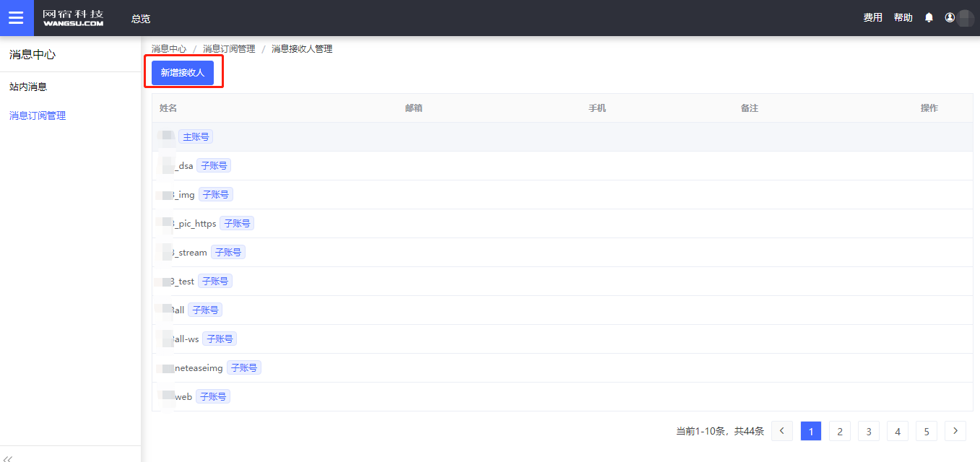Screen dimensions: 980x462
Task: Open 总览 in the top navigation
Action: (x=141, y=19)
